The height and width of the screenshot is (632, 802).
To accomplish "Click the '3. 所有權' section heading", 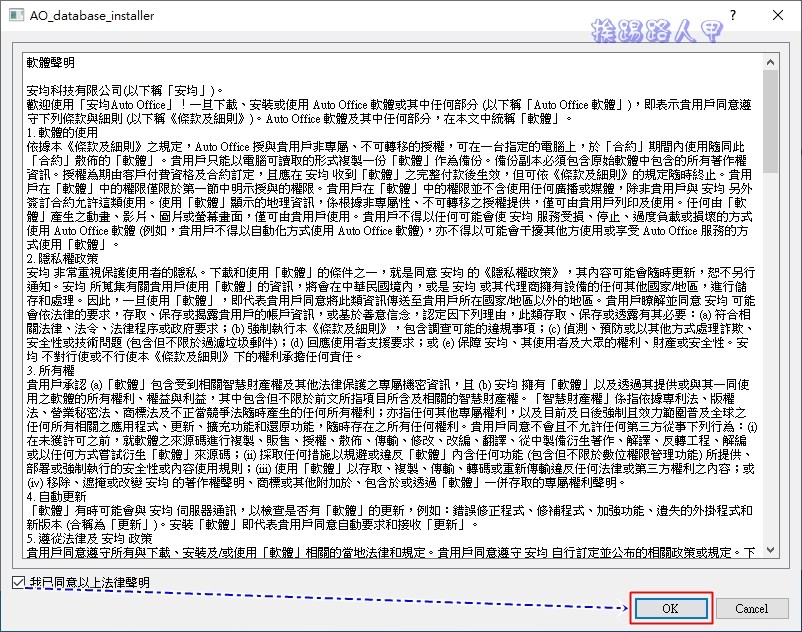I will pyautogui.click(x=51, y=370).
